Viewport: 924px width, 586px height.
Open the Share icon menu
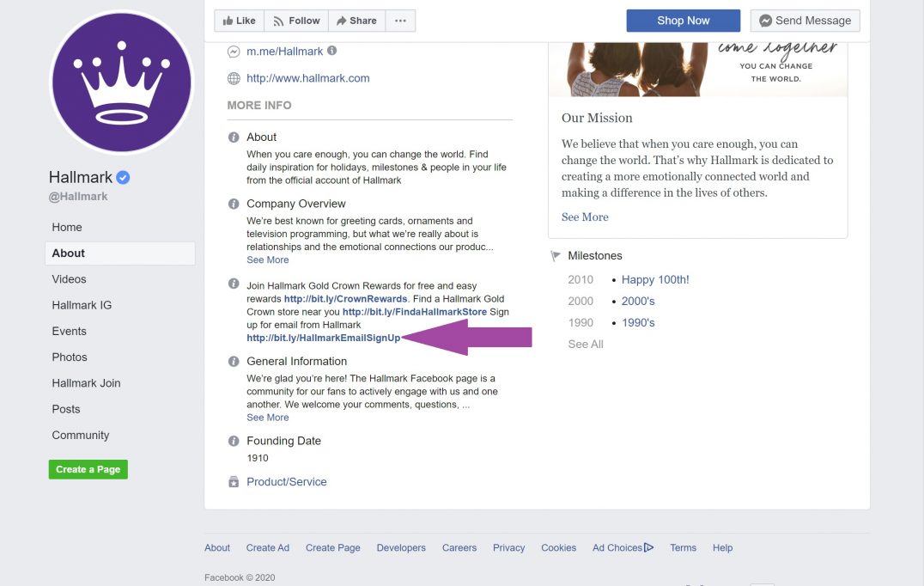[x=343, y=20]
